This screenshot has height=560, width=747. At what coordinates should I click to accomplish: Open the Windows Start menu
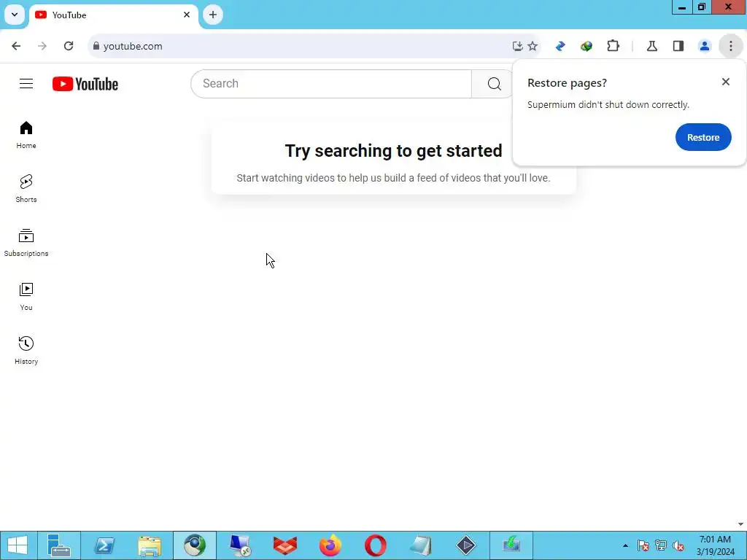pyautogui.click(x=18, y=545)
